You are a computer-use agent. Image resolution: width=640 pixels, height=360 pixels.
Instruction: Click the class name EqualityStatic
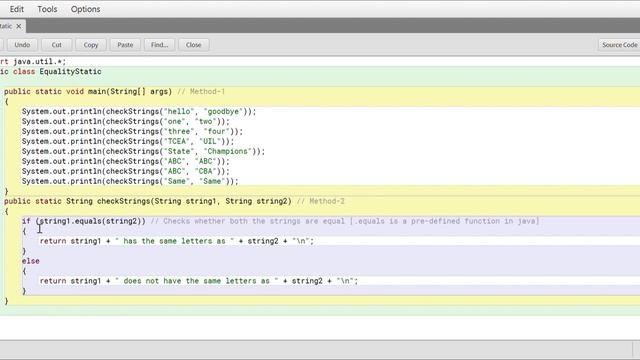click(70, 71)
